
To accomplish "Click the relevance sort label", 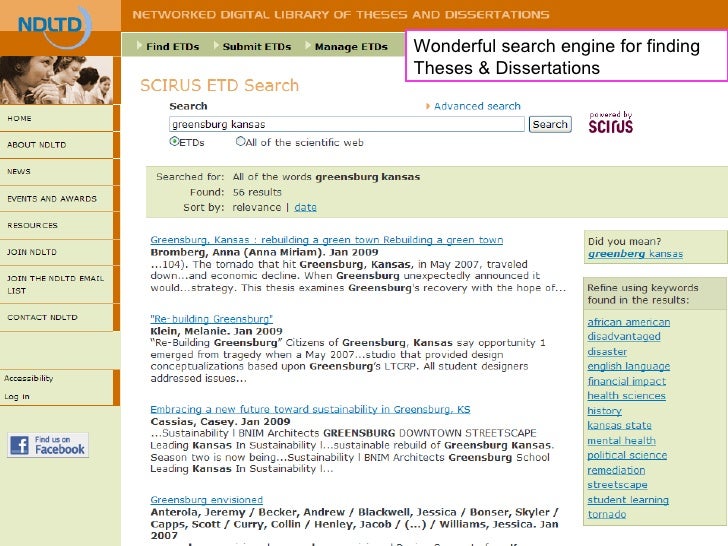I will (256, 208).
